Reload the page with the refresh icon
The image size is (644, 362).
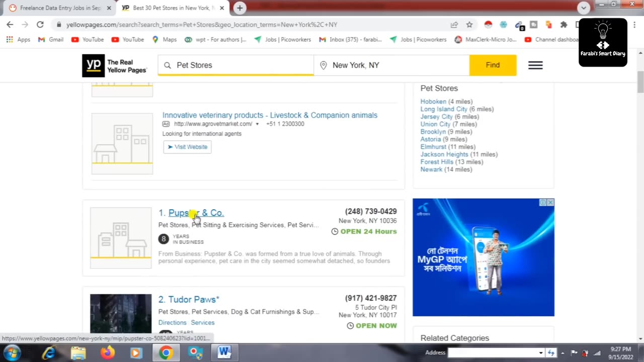pyautogui.click(x=40, y=24)
